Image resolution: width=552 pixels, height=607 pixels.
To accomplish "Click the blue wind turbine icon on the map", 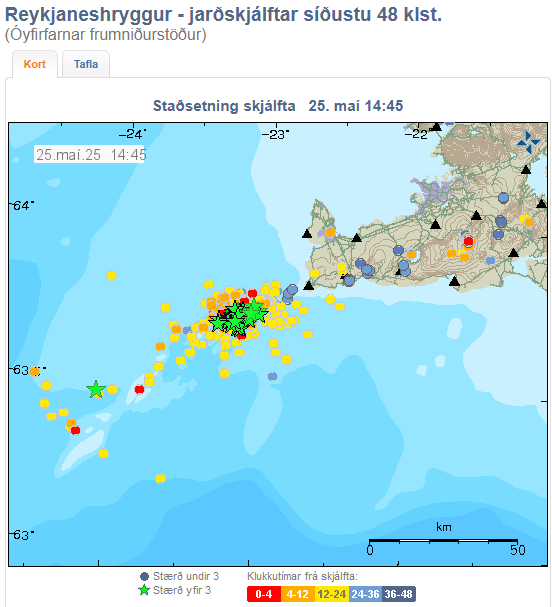I will click(x=528, y=142).
